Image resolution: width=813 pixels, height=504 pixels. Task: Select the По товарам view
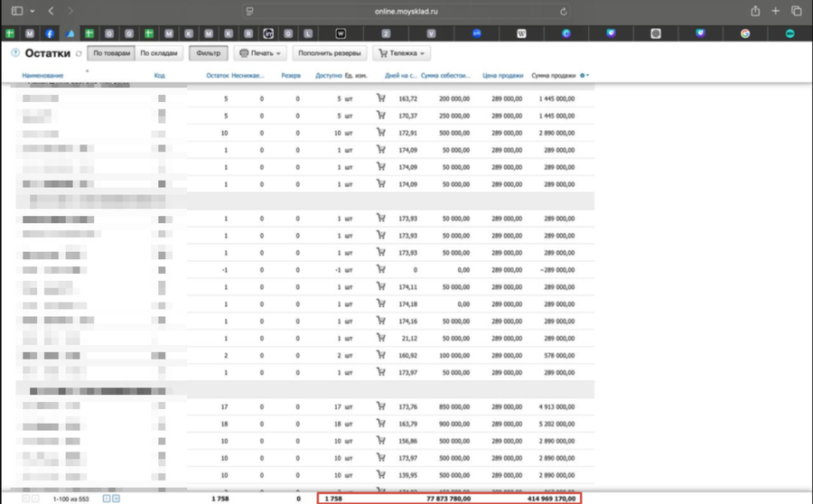click(x=111, y=53)
